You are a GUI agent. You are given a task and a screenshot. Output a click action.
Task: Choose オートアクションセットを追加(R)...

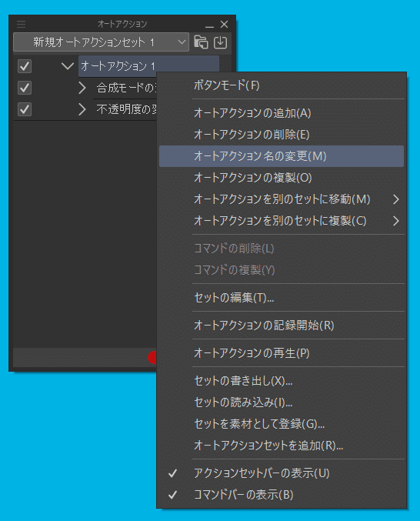tap(282, 446)
